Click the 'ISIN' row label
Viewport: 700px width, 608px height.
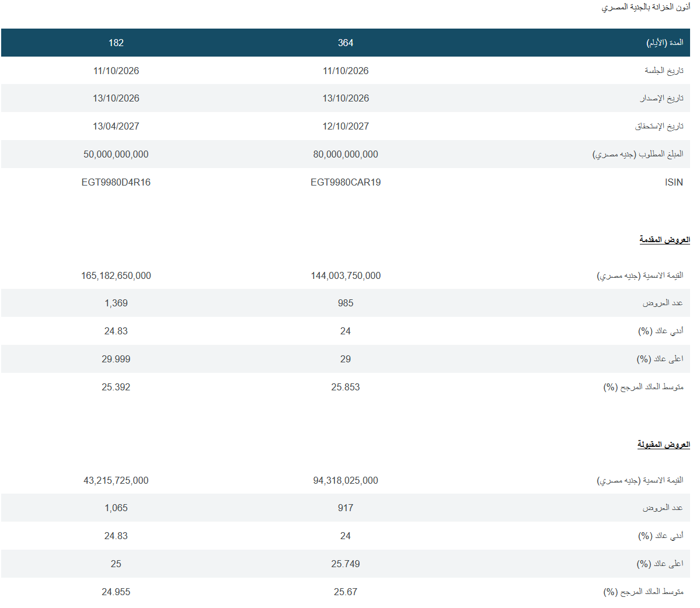(x=674, y=183)
